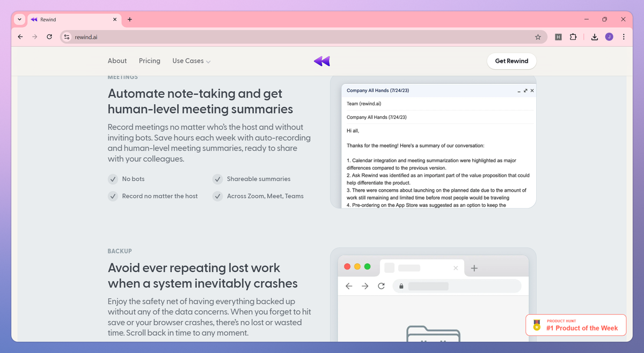
Task: Click the Automate note-taking heading
Action: 200,101
